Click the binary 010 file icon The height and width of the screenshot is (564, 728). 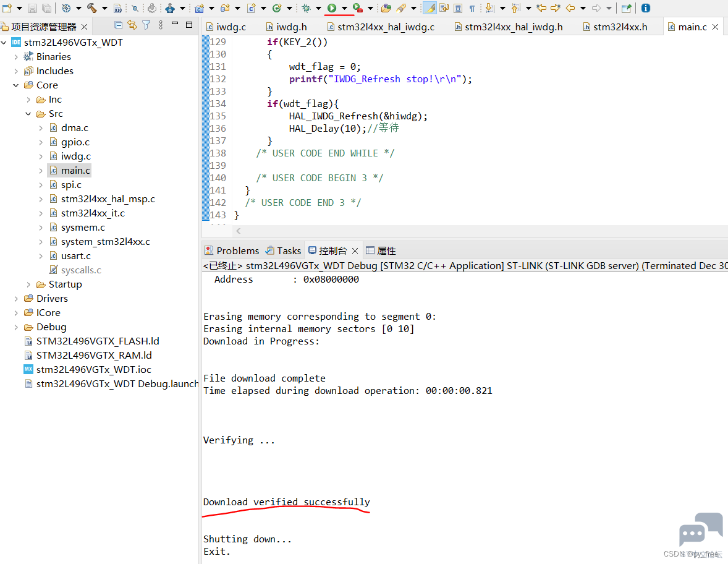coord(118,8)
